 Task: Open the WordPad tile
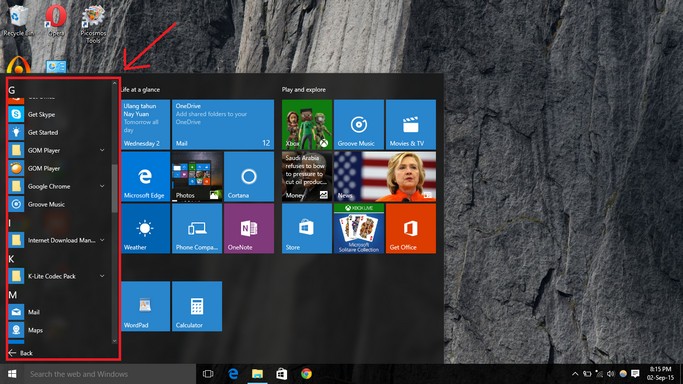pyautogui.click(x=145, y=306)
